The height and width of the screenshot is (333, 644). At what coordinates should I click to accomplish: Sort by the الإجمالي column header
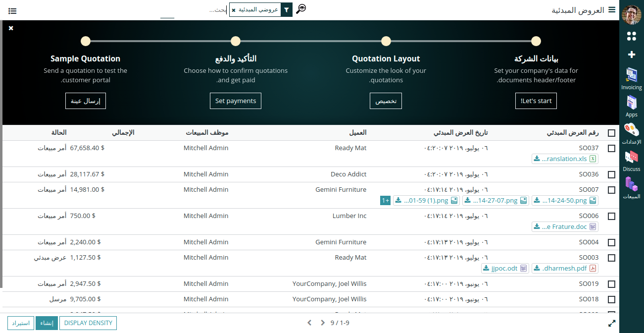(123, 133)
